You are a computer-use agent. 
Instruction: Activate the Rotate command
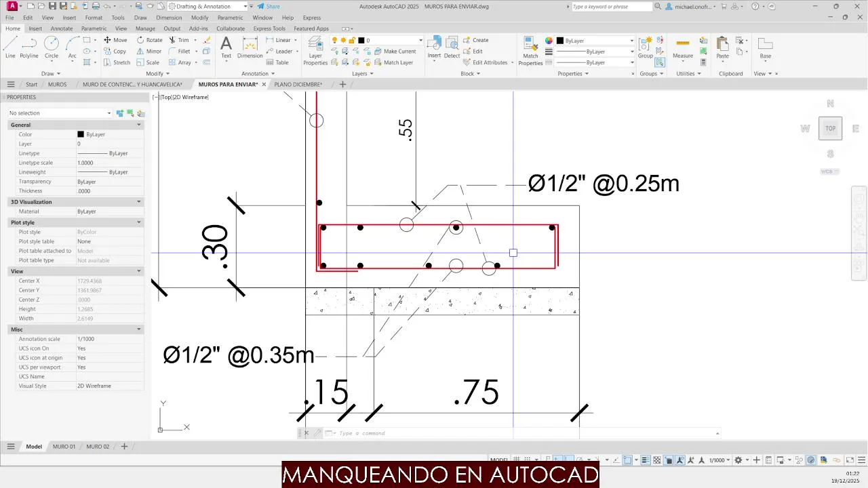149,40
